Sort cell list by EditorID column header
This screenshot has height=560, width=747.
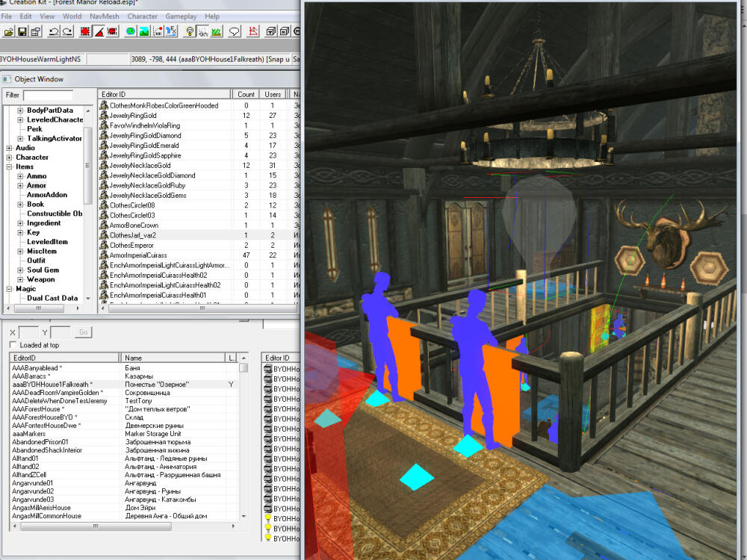pyautogui.click(x=63, y=358)
